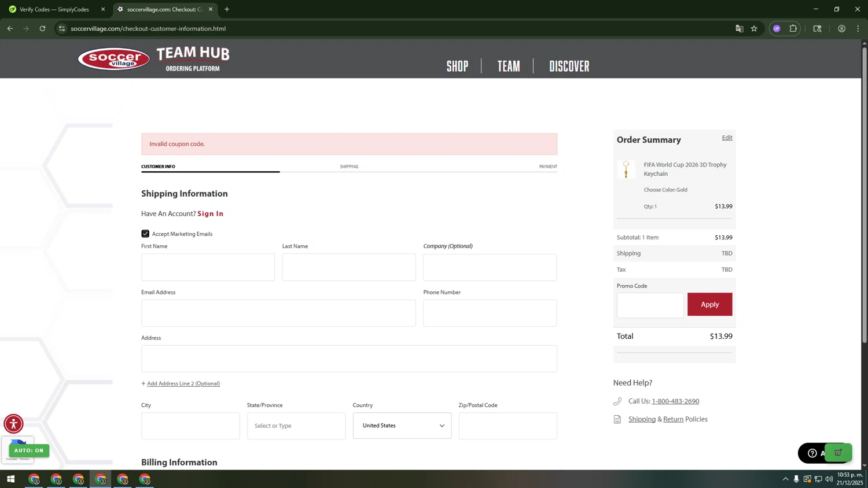This screenshot has width=868, height=488.
Task: Switch to the Verify Codes tab
Action: [54, 9]
